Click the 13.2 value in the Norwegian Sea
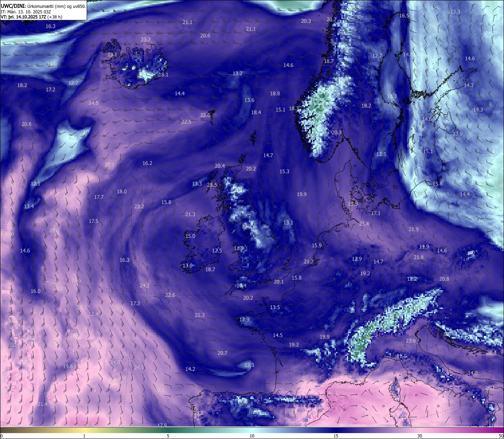504x439 pixels. [x=237, y=73]
